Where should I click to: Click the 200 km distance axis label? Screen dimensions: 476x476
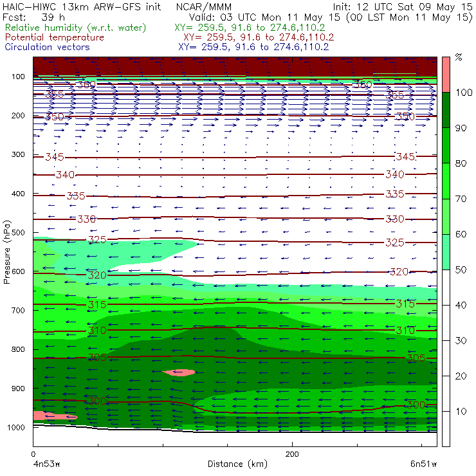[x=292, y=454]
